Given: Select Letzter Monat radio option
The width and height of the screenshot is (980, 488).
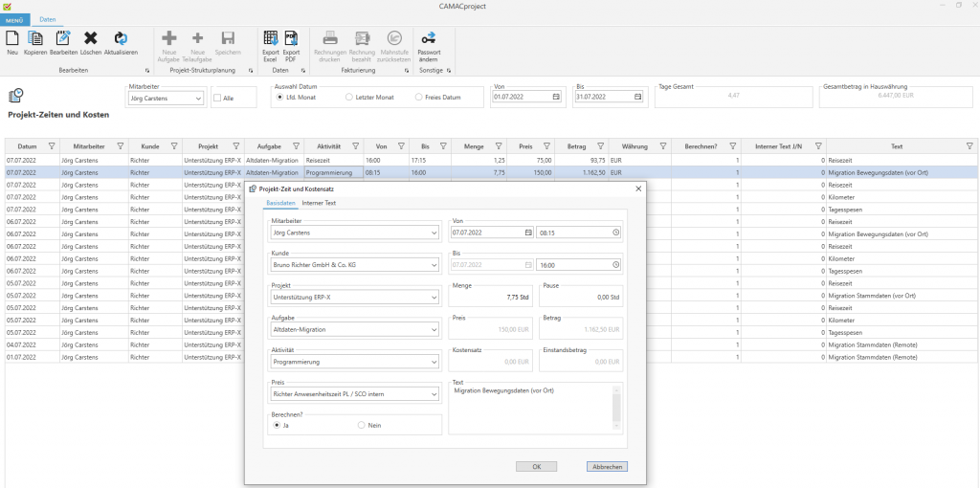Looking at the screenshot, I should tap(349, 98).
